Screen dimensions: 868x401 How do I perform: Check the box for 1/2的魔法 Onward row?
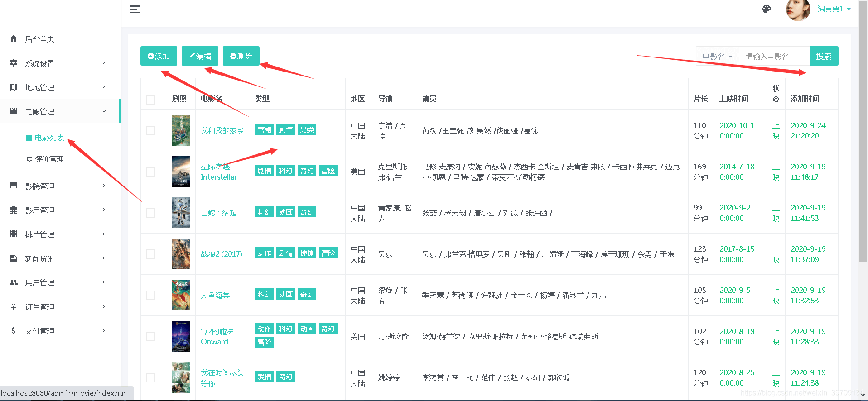(x=150, y=336)
